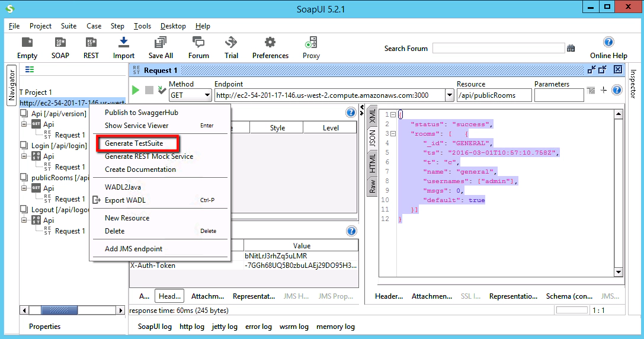Image resolution: width=644 pixels, height=339 pixels.
Task: Select Delete from context menu
Action: (x=114, y=231)
